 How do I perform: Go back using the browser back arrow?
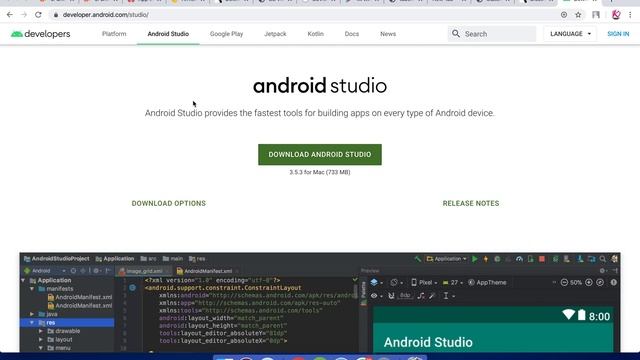tap(10, 15)
